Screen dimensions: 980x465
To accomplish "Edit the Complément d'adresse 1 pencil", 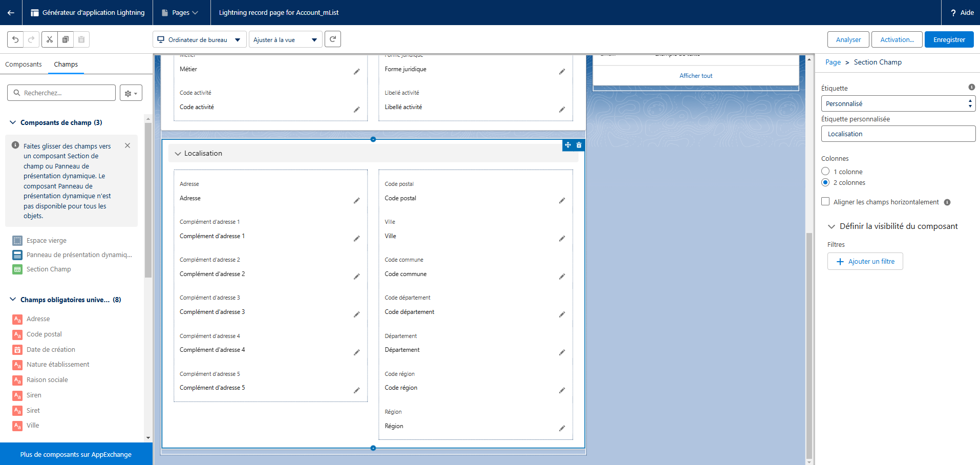I will 356,238.
